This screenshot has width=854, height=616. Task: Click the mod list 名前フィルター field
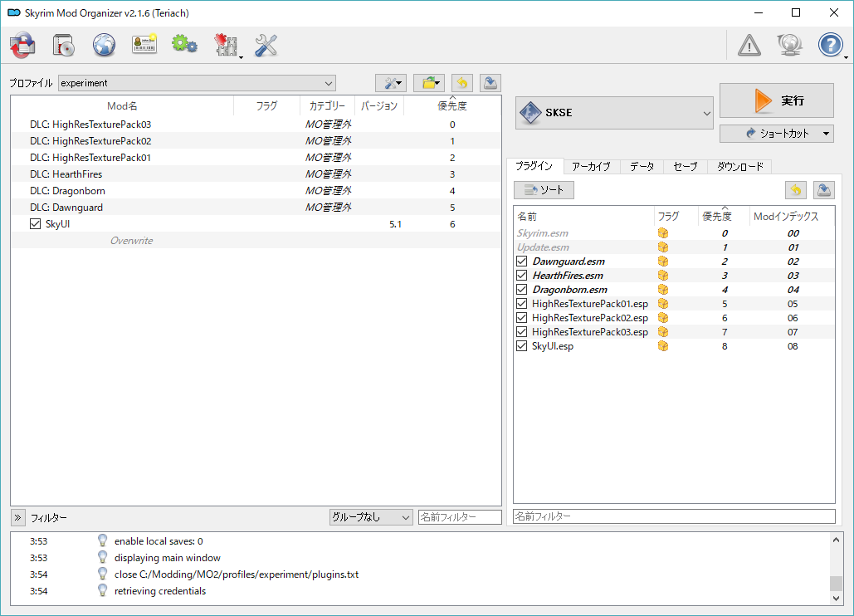click(460, 517)
